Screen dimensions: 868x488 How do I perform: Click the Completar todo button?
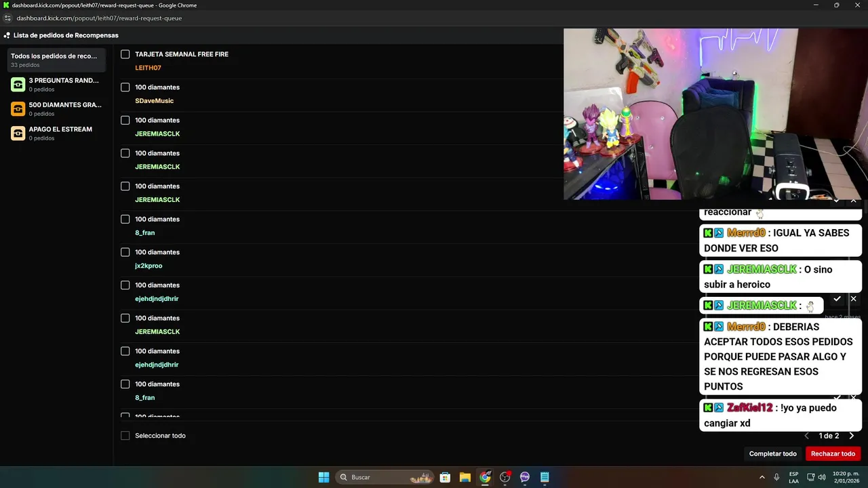(x=772, y=454)
